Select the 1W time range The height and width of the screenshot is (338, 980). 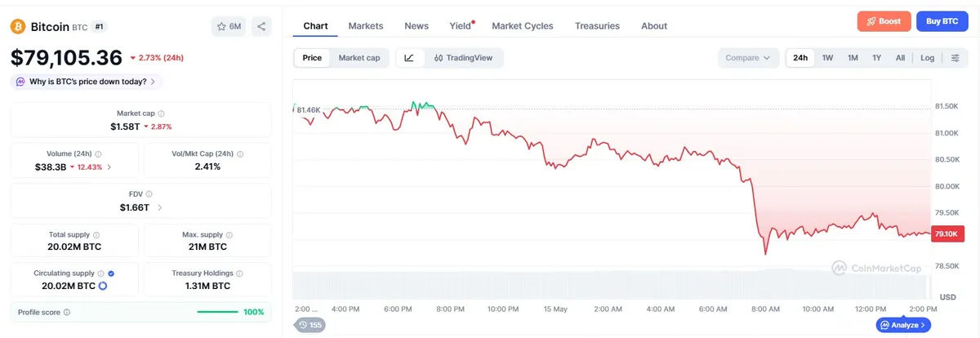click(x=827, y=58)
